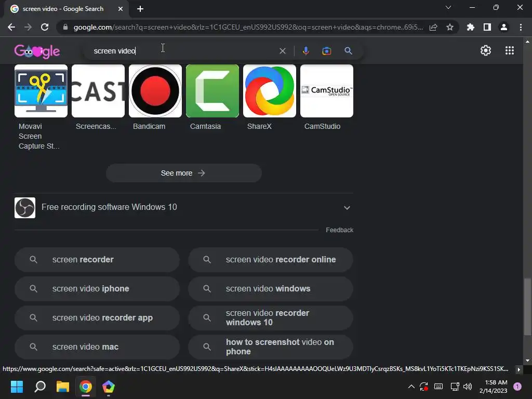Go back to the previous page
This screenshot has height=399, width=532.
[x=11, y=27]
